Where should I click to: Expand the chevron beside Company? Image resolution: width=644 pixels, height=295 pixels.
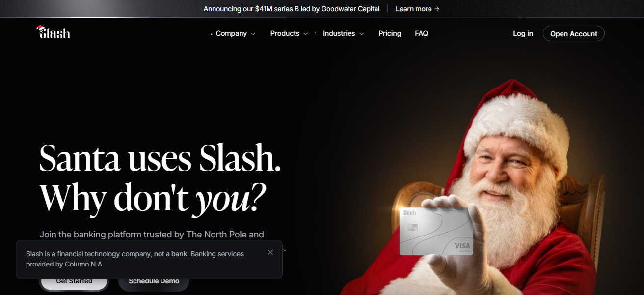click(253, 34)
